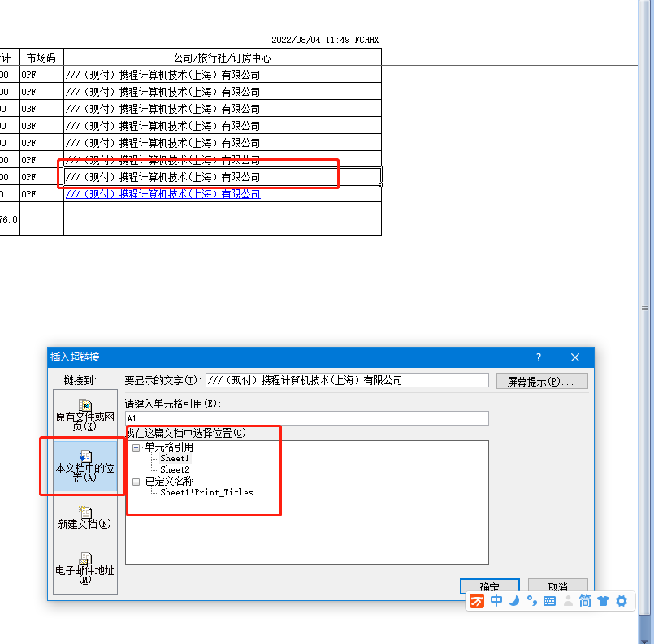This screenshot has height=644, width=654.
Task: Open the Wubi IME logo menu
Action: (x=477, y=601)
